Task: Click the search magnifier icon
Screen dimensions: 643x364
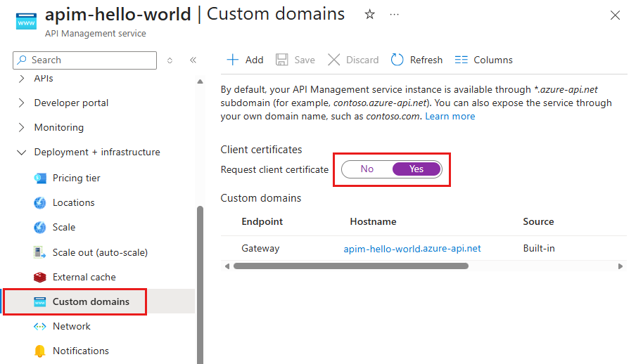Action: pyautogui.click(x=22, y=60)
